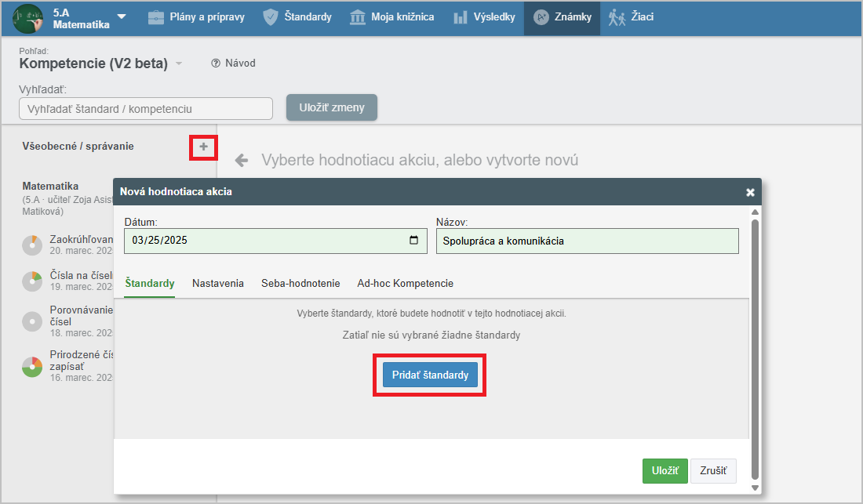863x504 pixels.
Task: Click the Pridať štandardy button
Action: point(430,375)
